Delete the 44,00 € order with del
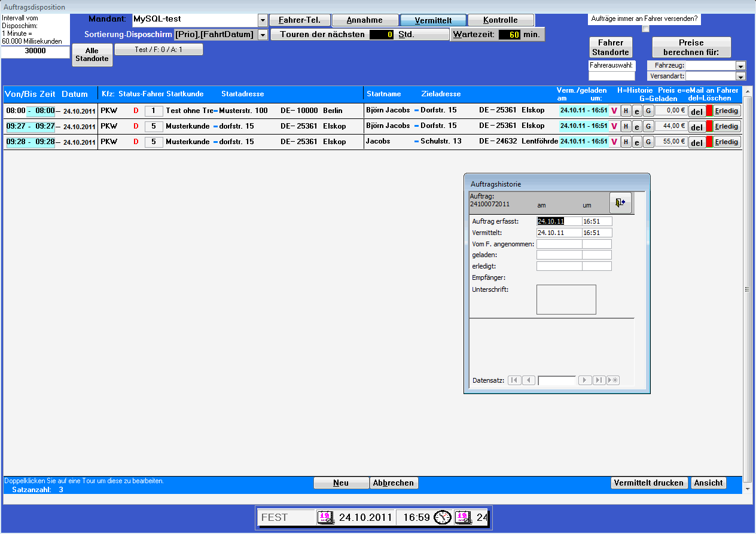Image resolution: width=756 pixels, height=534 pixels. [697, 127]
